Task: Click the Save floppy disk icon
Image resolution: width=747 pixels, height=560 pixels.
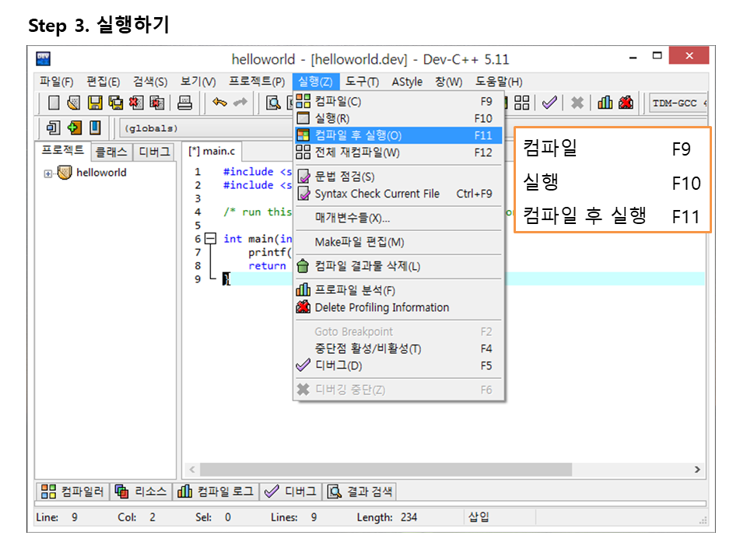Action: [x=95, y=103]
